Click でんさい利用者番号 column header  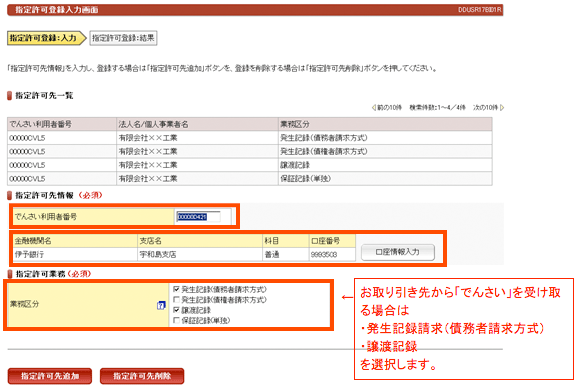coord(62,124)
